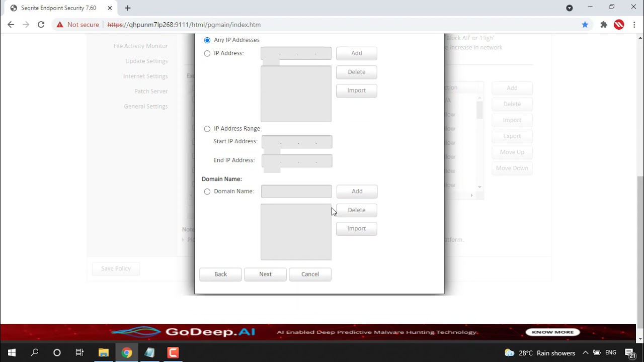The image size is (644, 362).
Task: Close the Seqrite Endpoint Security tab
Action: tap(110, 8)
